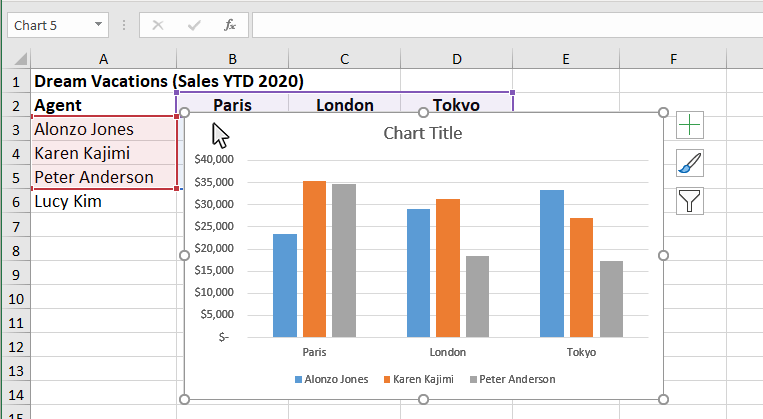
Task: Click chart top-right corner sizing handle
Action: point(663,112)
